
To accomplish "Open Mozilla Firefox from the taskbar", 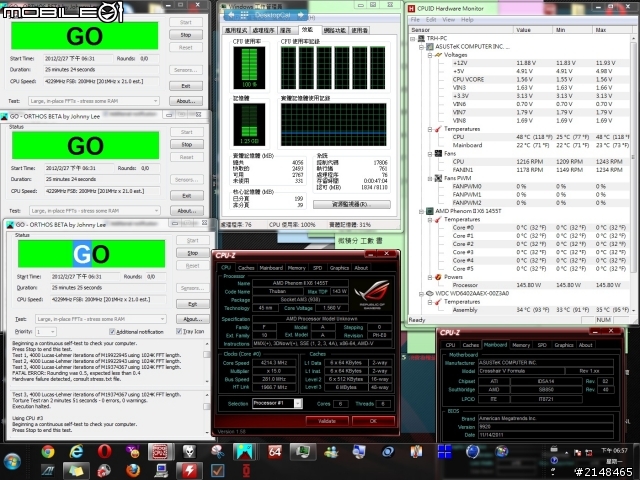I will tap(133, 471).
